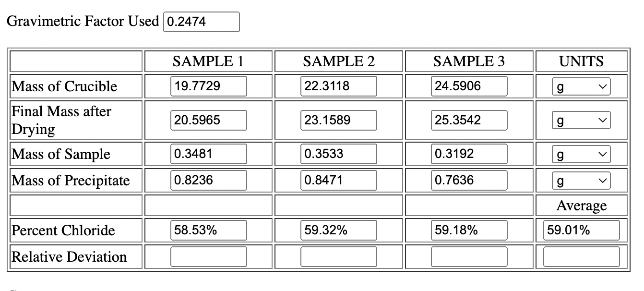Screen dimensions: 644x291
Task: Click the Final Mass after Drying field for Sample 2
Action: coord(338,120)
